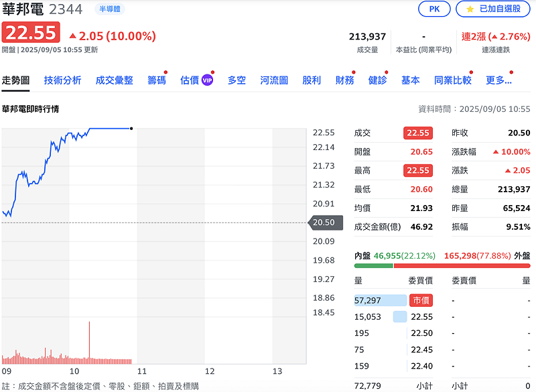Select the 河流圖 tab

pyautogui.click(x=274, y=80)
